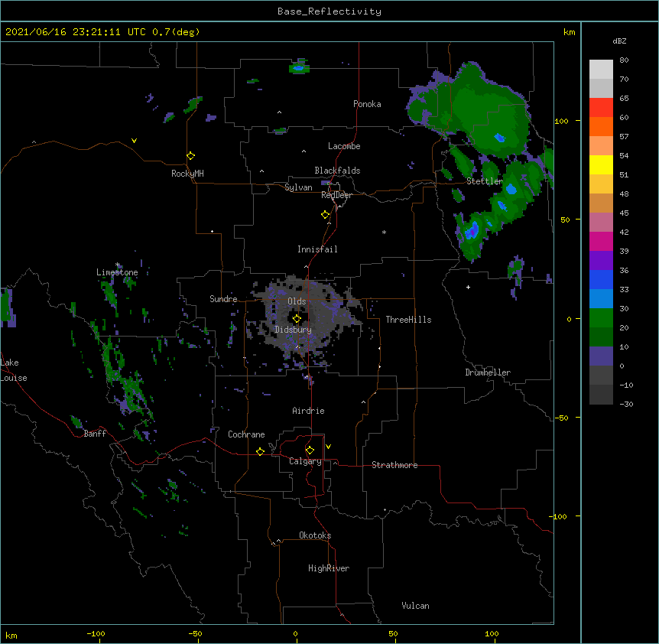Click the RockyMH label
Screen dimensions: 659x644
point(187,174)
